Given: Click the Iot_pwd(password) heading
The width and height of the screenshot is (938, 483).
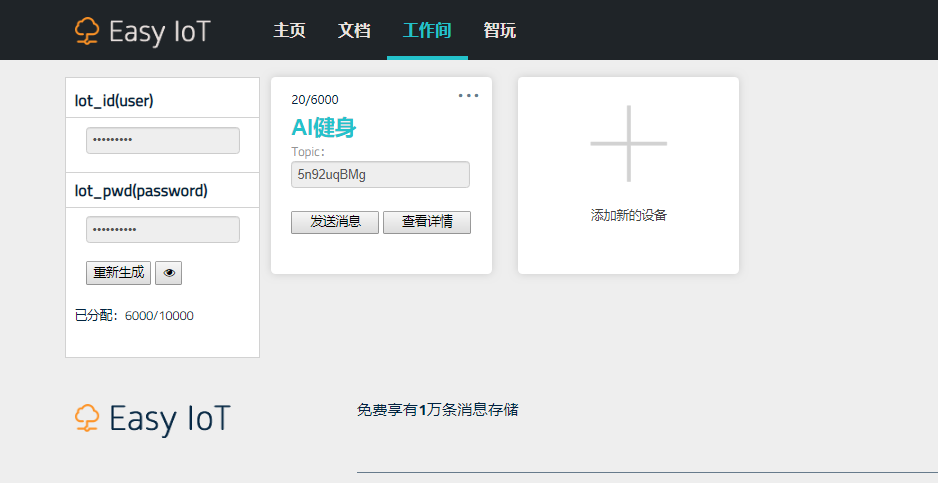Looking at the screenshot, I should (x=141, y=191).
